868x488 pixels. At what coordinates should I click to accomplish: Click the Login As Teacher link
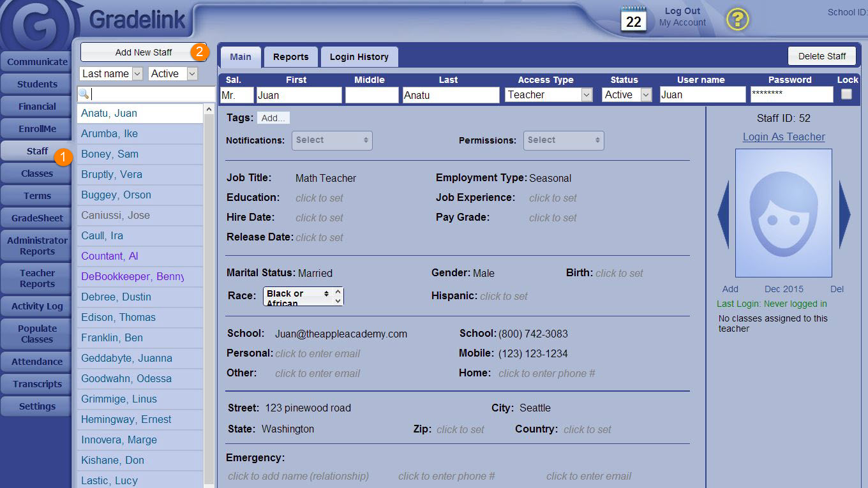click(784, 137)
